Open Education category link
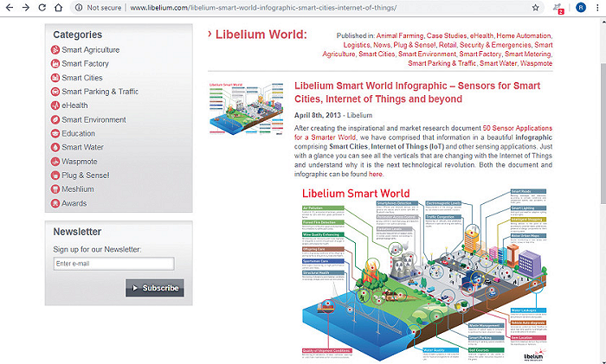 tap(79, 133)
